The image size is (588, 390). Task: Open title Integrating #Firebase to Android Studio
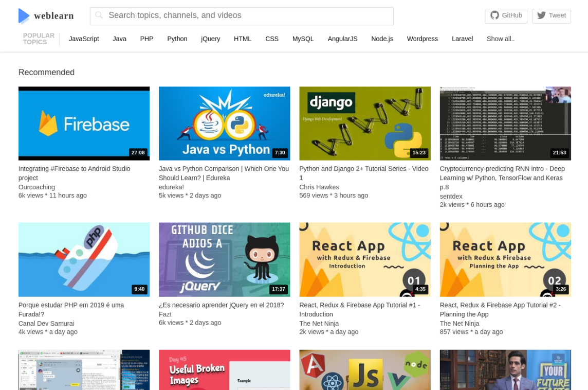(x=74, y=173)
